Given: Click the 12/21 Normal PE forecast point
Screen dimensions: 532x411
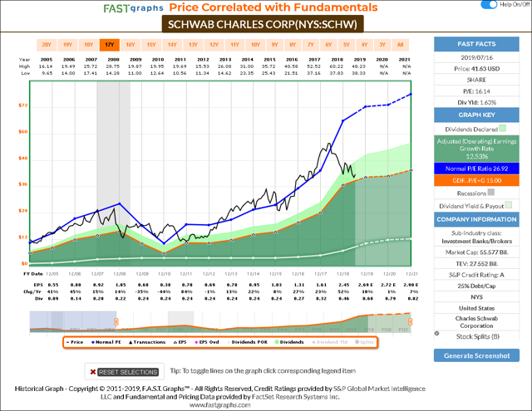Looking at the screenshot, I should point(411,94).
